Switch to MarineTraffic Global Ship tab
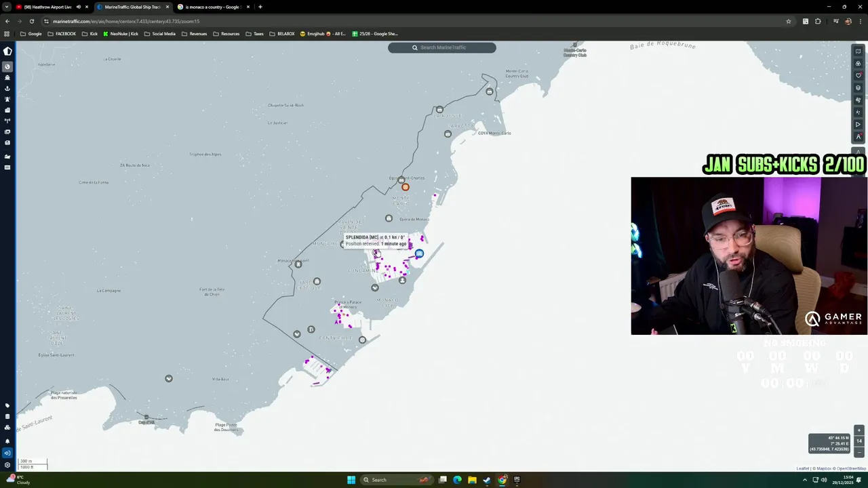868x488 pixels. pyautogui.click(x=132, y=7)
